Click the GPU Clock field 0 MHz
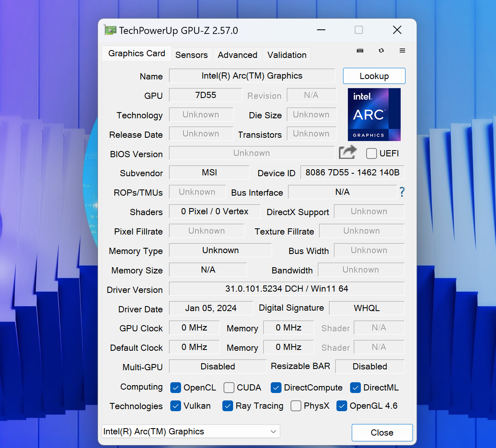The image size is (496, 448). (x=194, y=328)
